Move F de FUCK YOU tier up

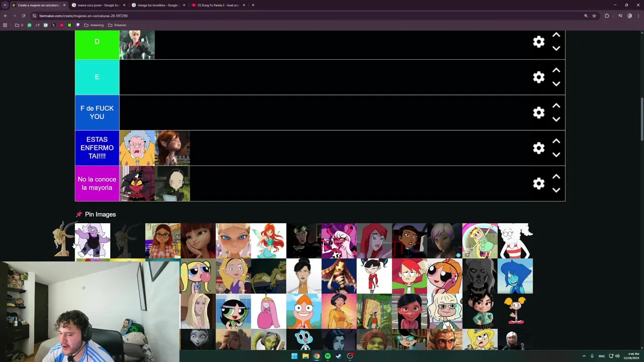pos(556,106)
